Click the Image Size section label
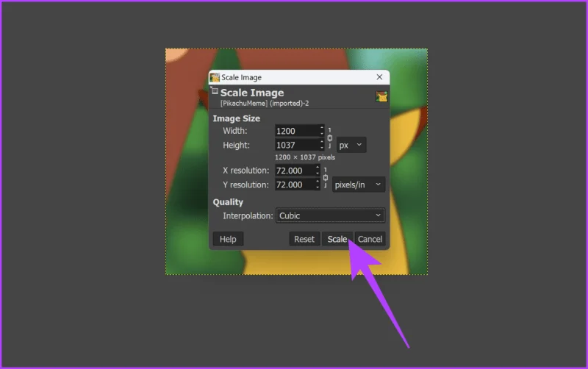The image size is (588, 369). point(236,118)
